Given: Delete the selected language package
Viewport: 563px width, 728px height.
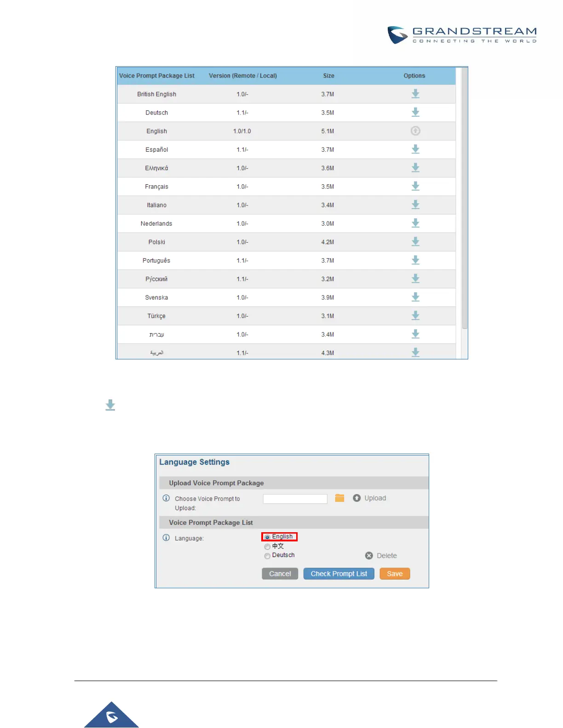Looking at the screenshot, I should (x=381, y=556).
